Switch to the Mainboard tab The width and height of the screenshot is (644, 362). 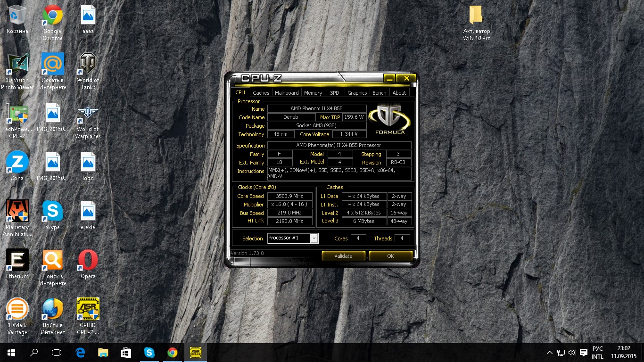(x=287, y=93)
